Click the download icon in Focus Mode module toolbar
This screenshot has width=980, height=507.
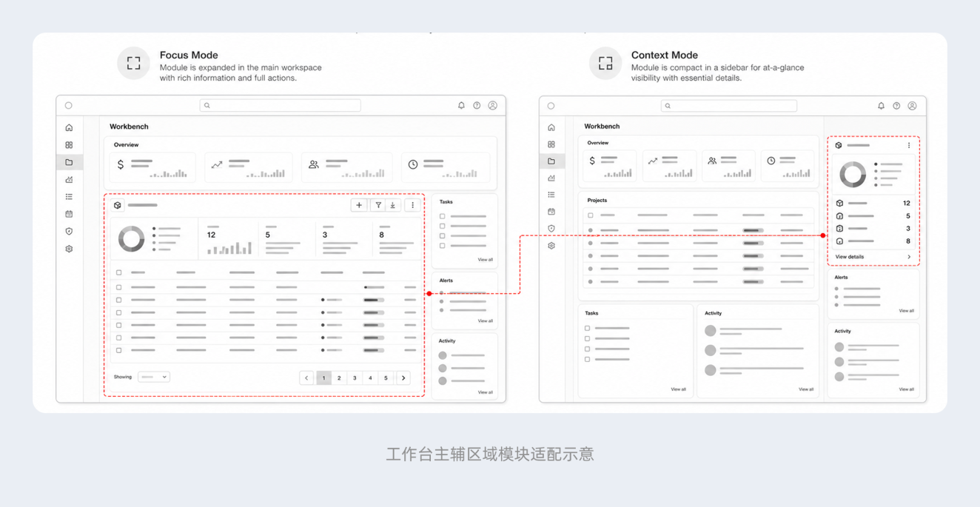[393, 205]
